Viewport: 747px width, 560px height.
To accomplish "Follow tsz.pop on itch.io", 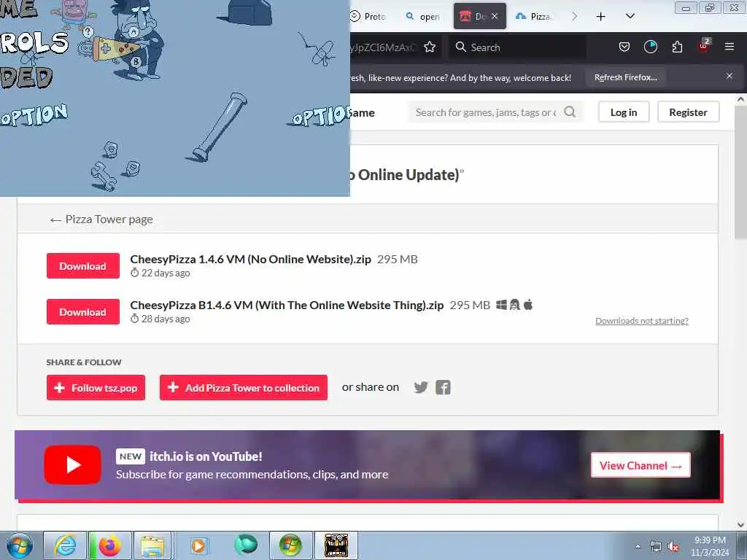I will [x=96, y=388].
